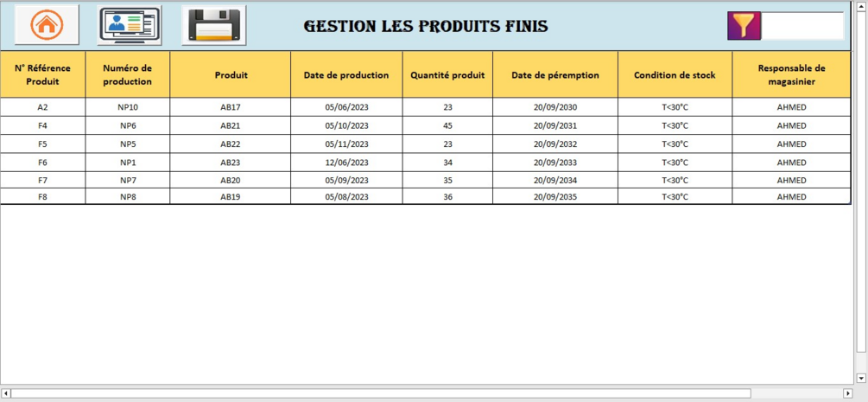The image size is (868, 402).
Task: Select production date 05/10/2023
Action: 346,126
